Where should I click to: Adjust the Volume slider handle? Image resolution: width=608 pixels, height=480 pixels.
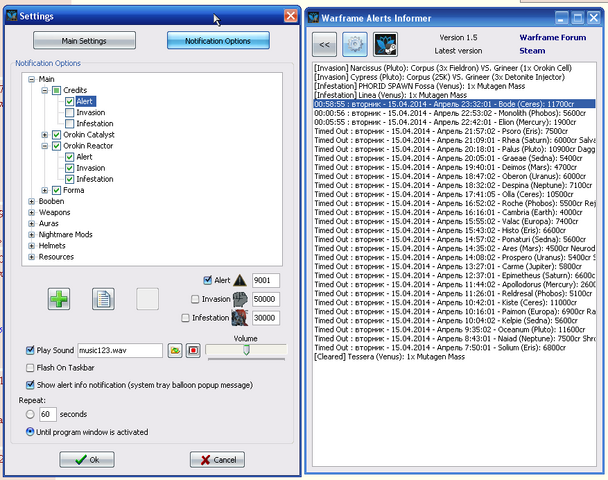246,350
